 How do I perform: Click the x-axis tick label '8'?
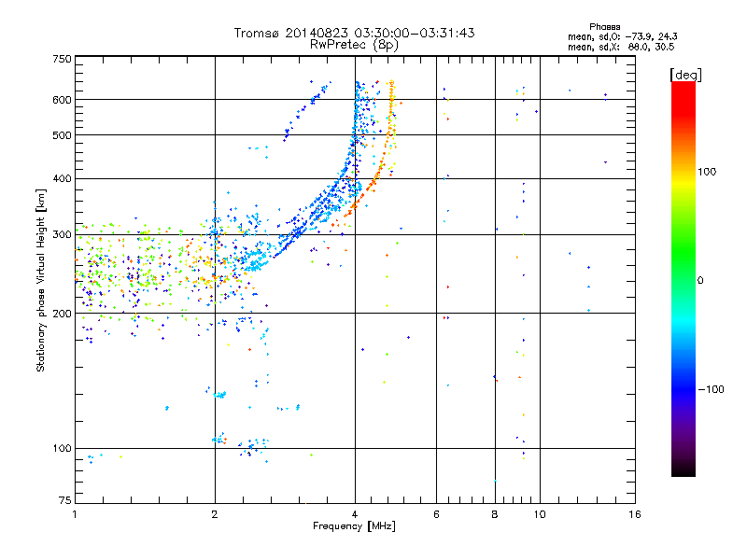(495, 514)
